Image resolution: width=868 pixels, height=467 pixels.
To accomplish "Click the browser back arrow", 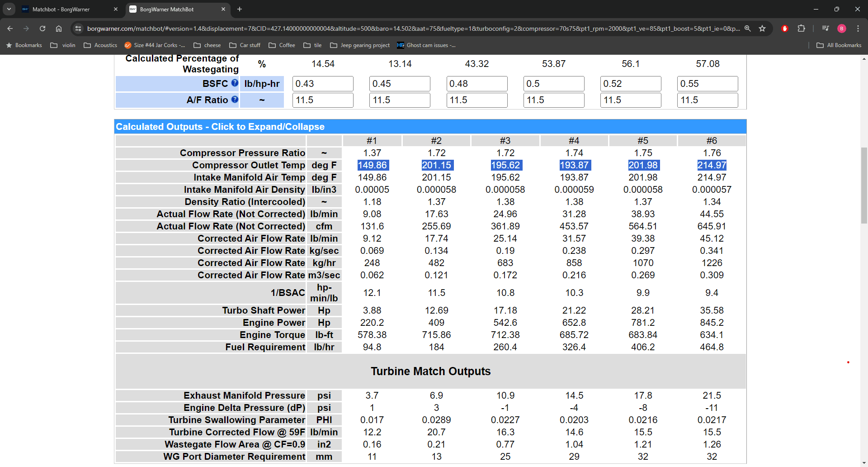I will click(x=10, y=29).
